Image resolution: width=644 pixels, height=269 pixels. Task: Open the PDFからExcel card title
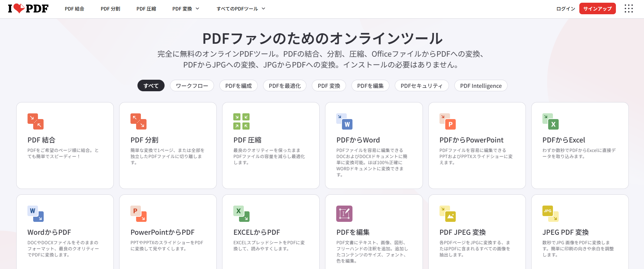click(564, 140)
